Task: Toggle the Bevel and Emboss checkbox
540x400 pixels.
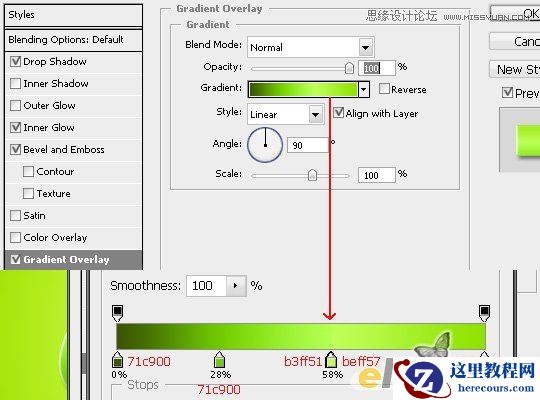Action: coord(15,150)
